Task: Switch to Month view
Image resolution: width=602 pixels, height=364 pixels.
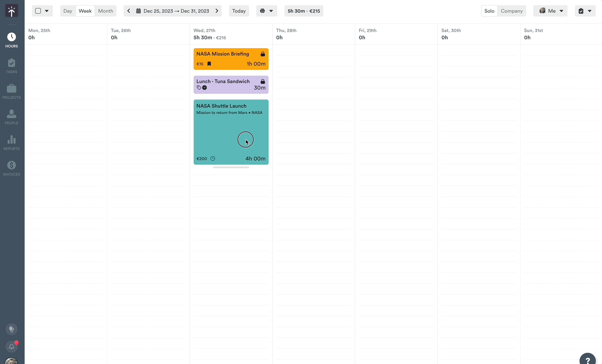Action: click(105, 11)
